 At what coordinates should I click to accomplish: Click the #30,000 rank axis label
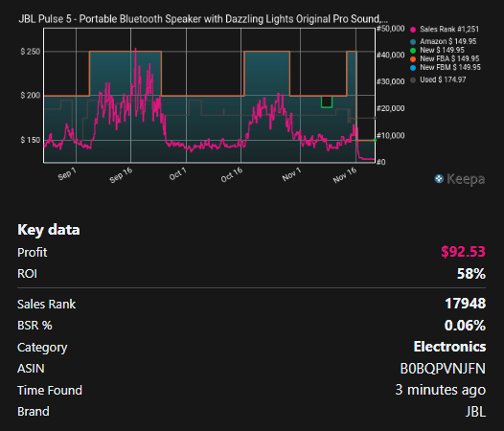pos(391,81)
